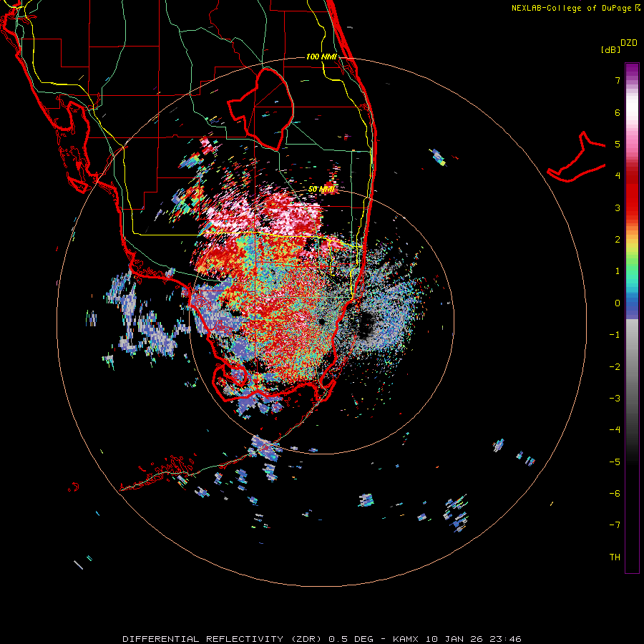Click the 0.5 DEG elevation text in caption
Screen dimensions: 644x644
[x=351, y=639]
